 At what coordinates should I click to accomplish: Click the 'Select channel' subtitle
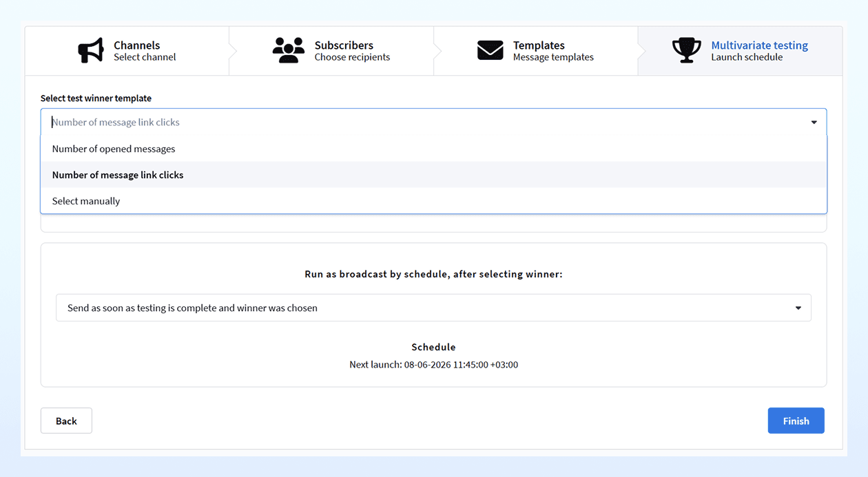(145, 57)
